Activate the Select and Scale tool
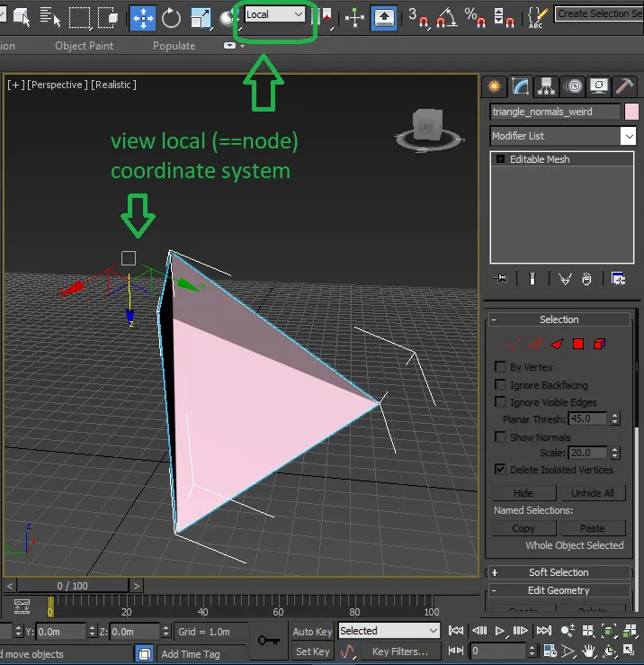The image size is (644, 665). [x=201, y=18]
